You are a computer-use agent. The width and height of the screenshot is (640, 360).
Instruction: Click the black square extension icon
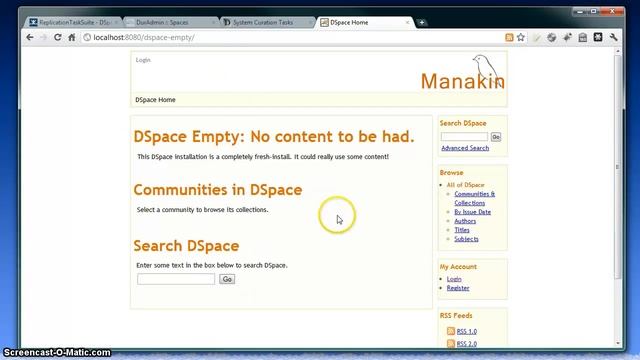point(598,38)
